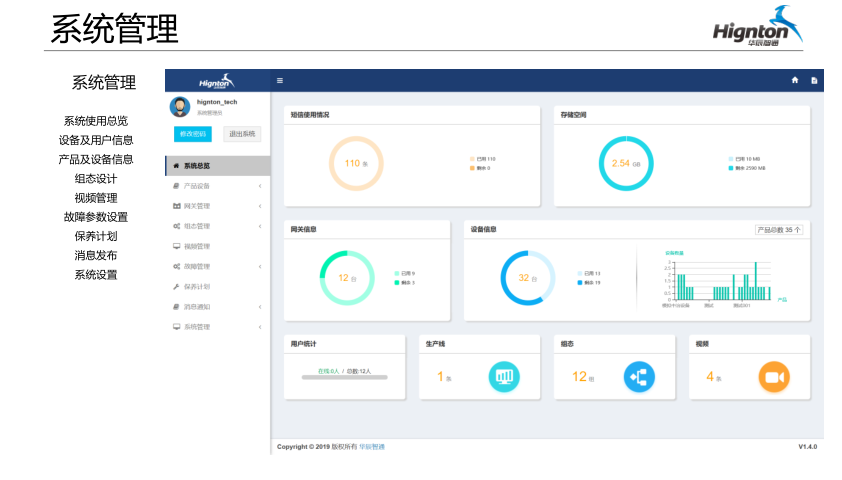Click the 退出系统 logout button

[x=242, y=133]
